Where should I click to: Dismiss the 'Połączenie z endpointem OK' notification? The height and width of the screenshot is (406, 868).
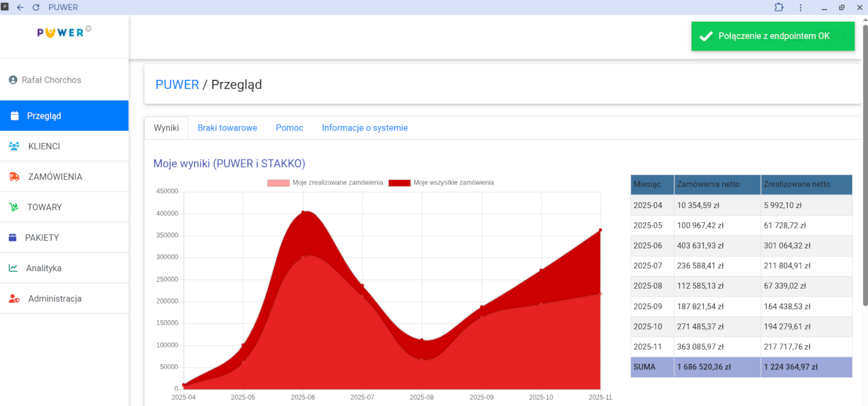tap(772, 37)
